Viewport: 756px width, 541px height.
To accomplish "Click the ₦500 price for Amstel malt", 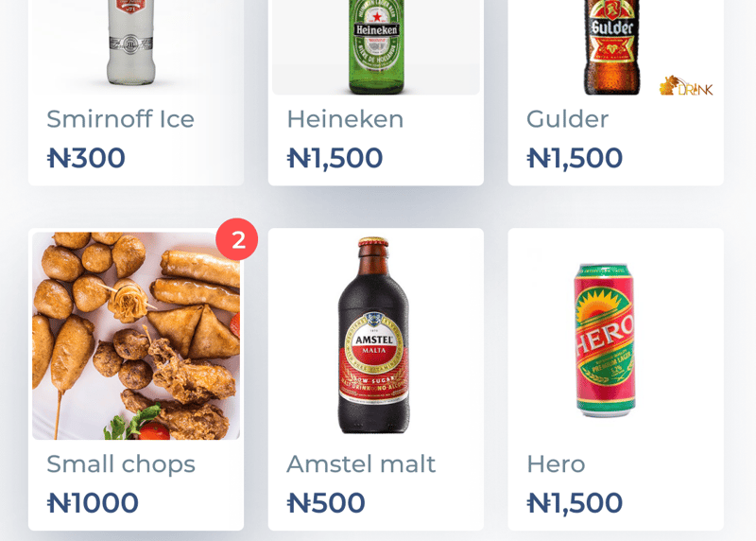I will (x=326, y=503).
